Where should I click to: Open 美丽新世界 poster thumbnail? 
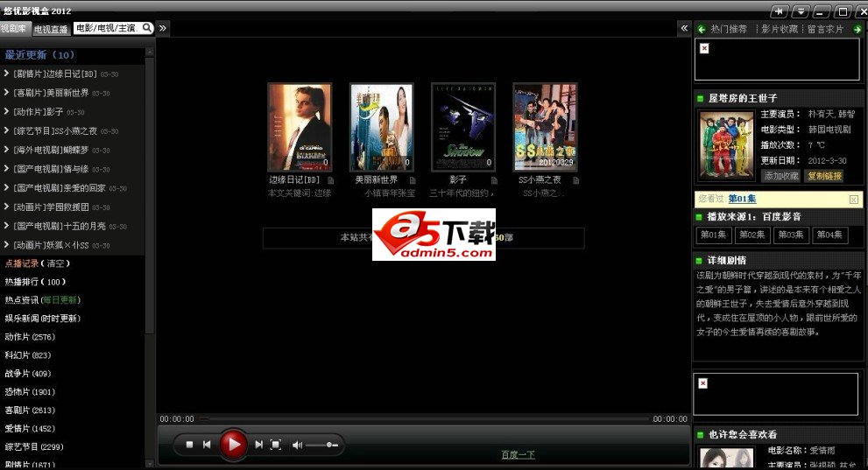coord(381,127)
